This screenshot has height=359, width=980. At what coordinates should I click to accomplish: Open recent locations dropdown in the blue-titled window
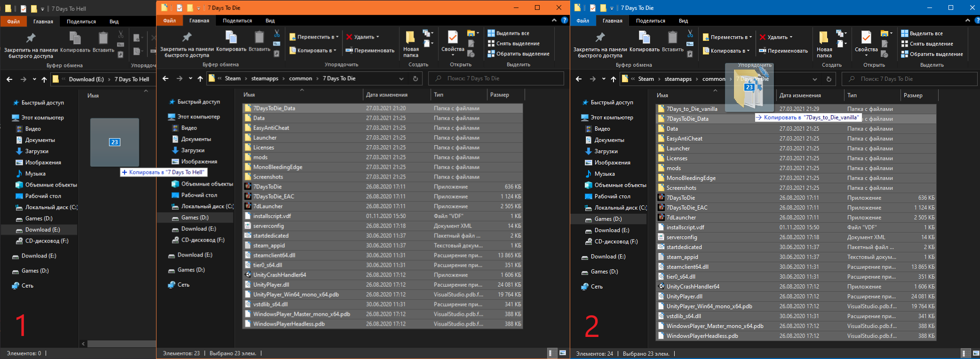604,79
